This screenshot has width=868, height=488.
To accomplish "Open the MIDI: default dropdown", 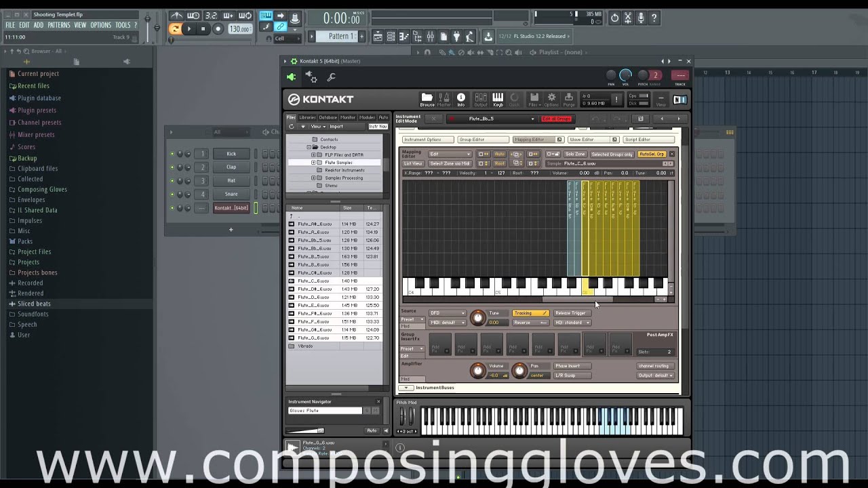I will (447, 323).
